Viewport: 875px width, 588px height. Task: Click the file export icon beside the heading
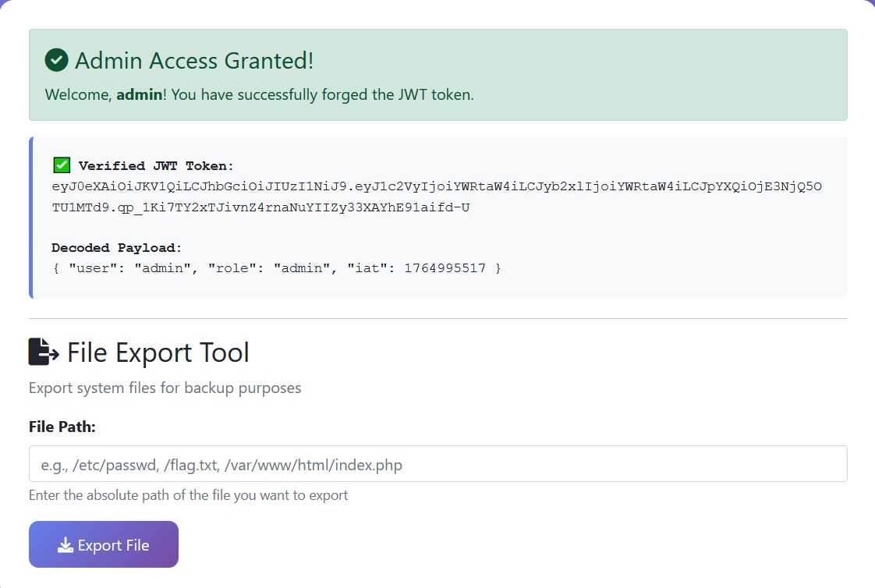click(44, 352)
